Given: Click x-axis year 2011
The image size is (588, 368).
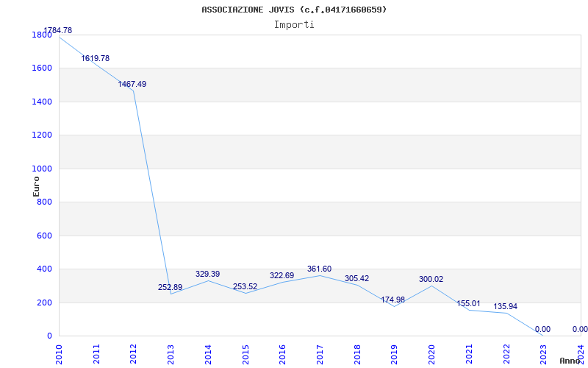Looking at the screenshot, I should point(96,354).
